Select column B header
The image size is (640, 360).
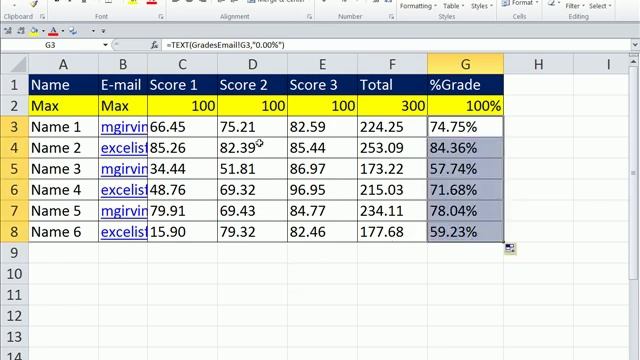point(123,64)
